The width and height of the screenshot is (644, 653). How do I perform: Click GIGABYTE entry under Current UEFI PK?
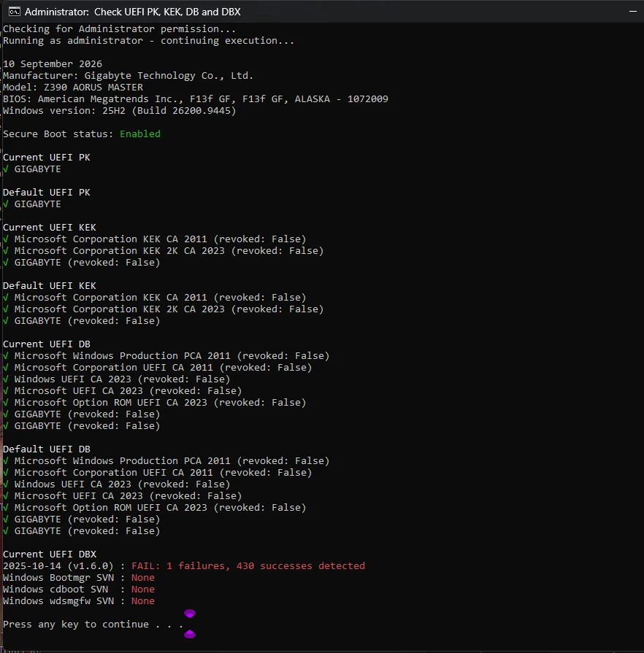click(x=37, y=169)
